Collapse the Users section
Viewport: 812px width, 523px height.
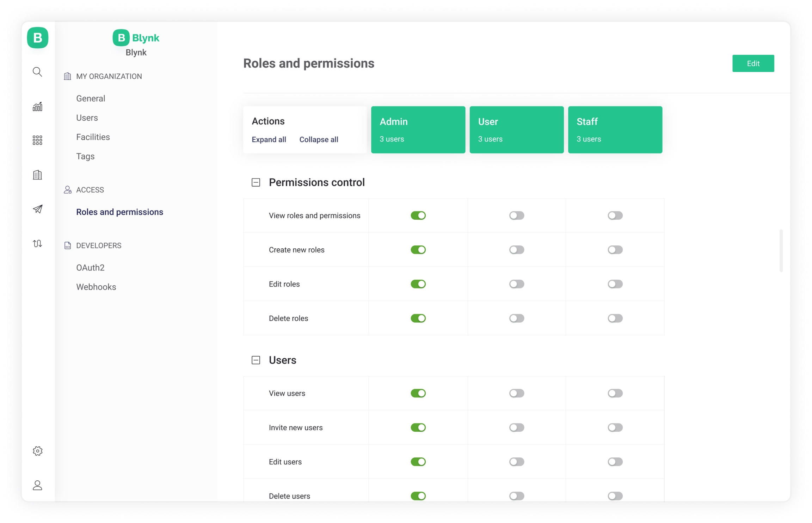coord(256,360)
